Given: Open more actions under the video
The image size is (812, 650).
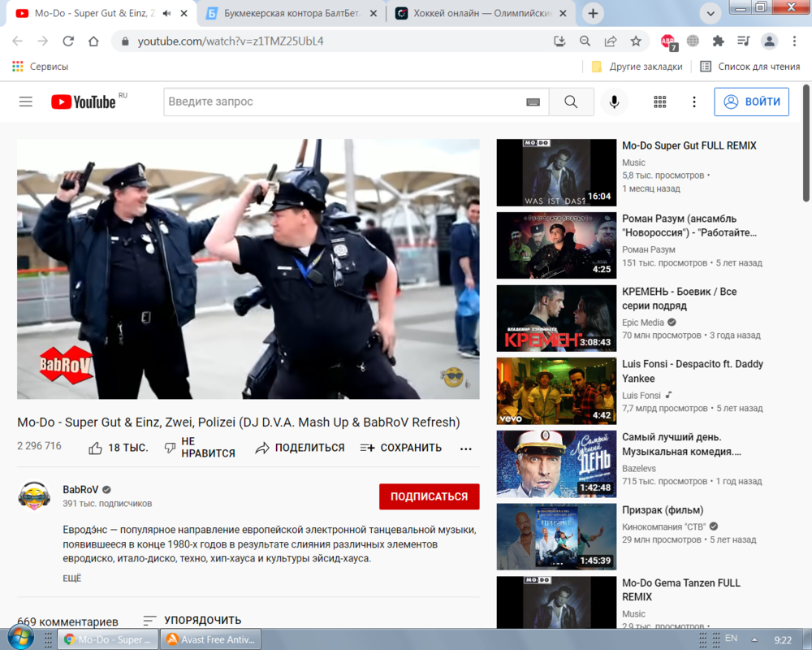Looking at the screenshot, I should click(465, 448).
